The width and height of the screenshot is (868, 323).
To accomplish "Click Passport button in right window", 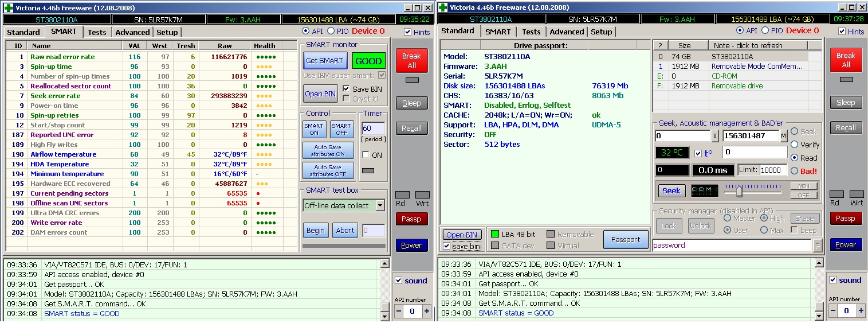I will (626, 240).
